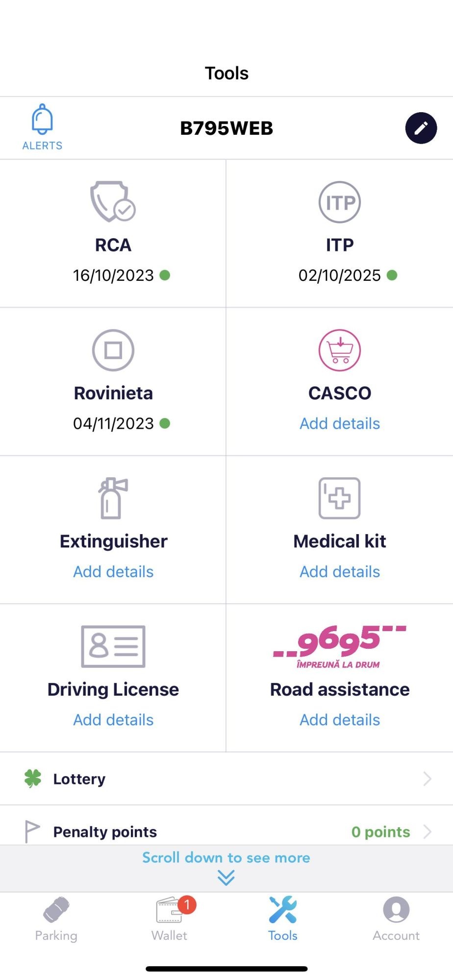Click Add details under Driving License
Screen dimensions: 453x980
click(x=113, y=720)
